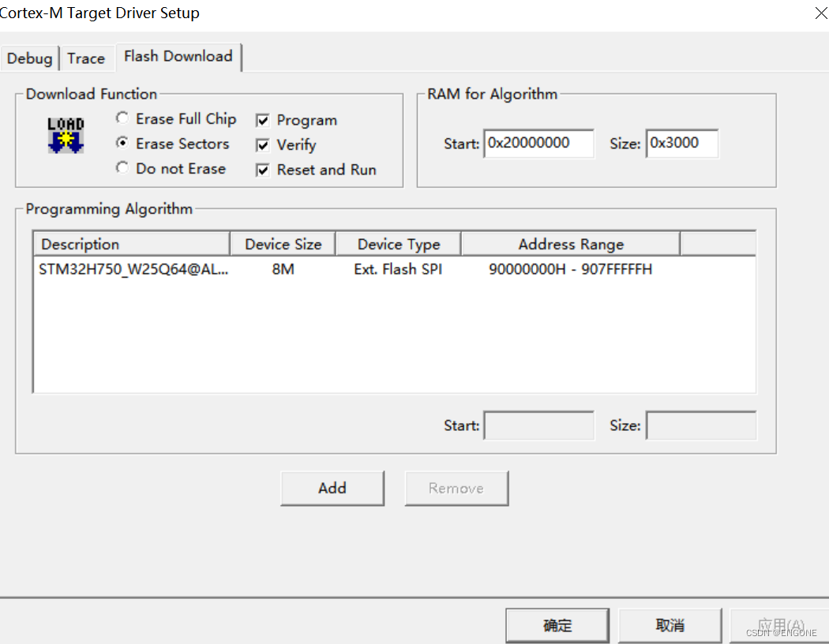Click the Add algorithm button
The image size is (829, 644).
click(332, 489)
